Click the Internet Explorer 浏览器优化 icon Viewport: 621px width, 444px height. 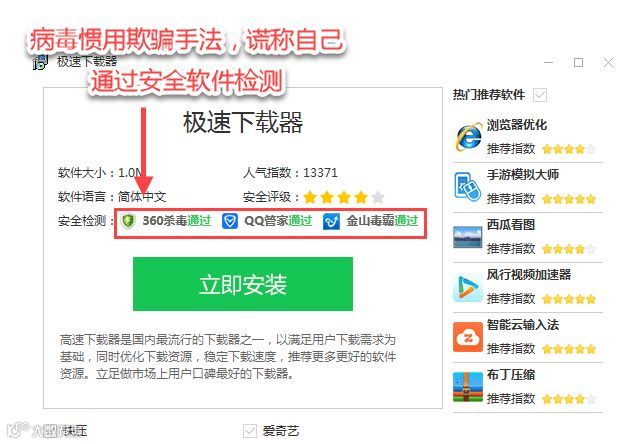pyautogui.click(x=468, y=137)
